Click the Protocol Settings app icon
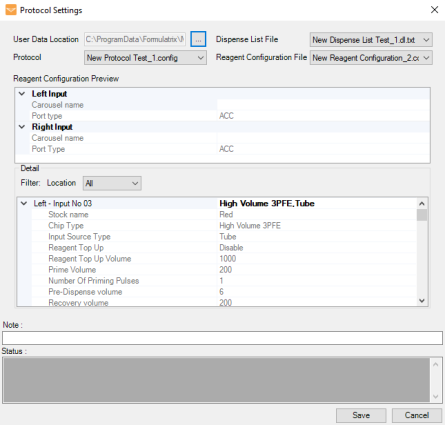The width and height of the screenshot is (445, 425). pos(11,10)
